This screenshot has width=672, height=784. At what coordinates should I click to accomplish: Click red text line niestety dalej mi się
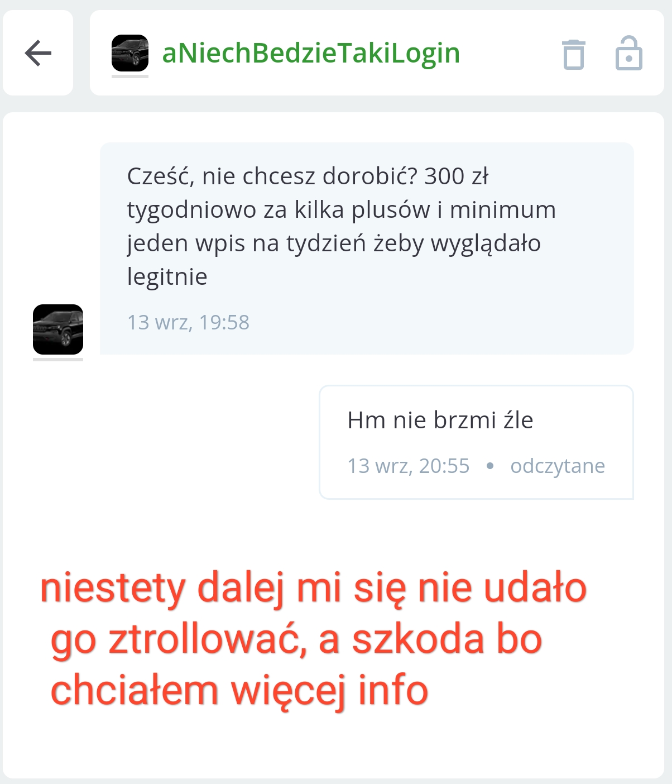coord(313,589)
